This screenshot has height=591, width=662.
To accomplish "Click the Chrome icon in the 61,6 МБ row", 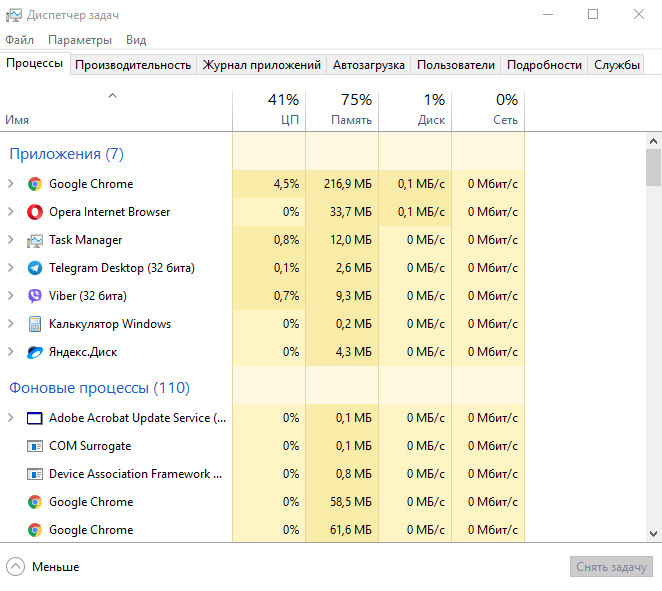I will (x=35, y=530).
